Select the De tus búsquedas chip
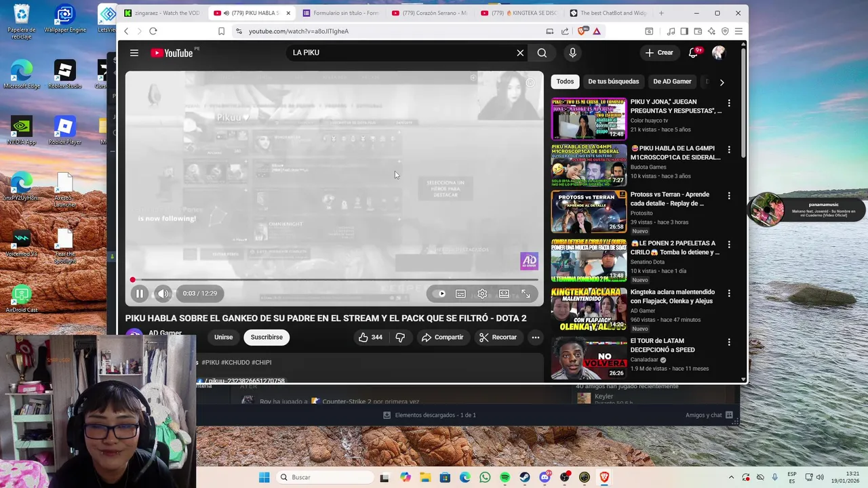Screen dimensions: 868x488 click(613, 81)
